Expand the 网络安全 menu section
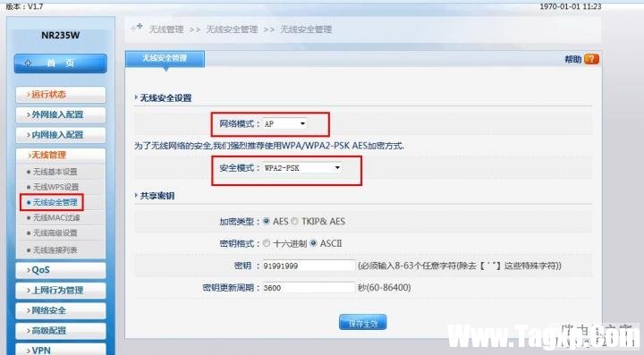The width and height of the screenshot is (644, 355). click(61, 310)
